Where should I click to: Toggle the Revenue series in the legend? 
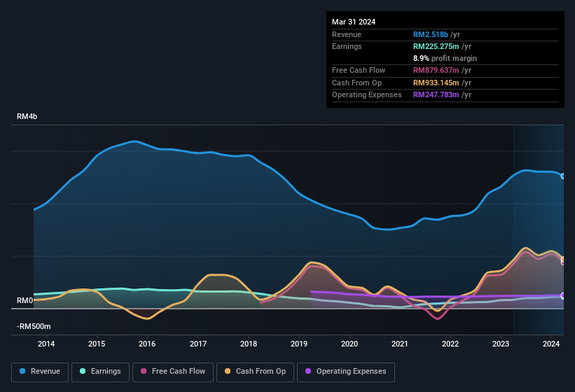[40, 372]
